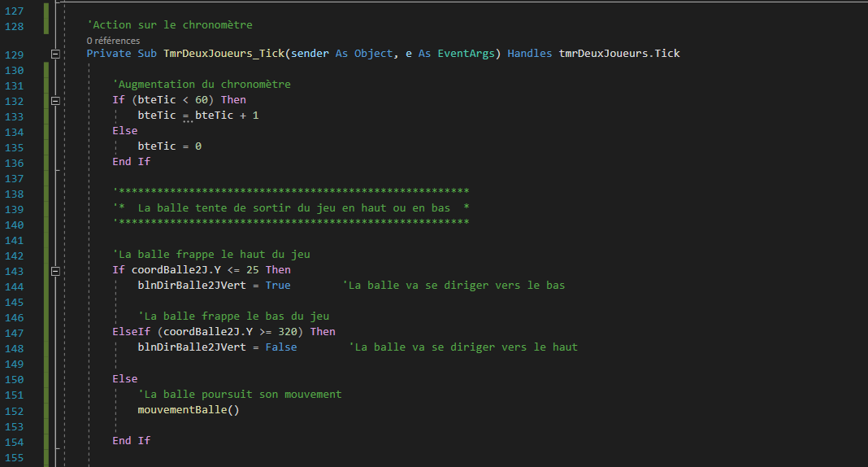The width and height of the screenshot is (868, 467).
Task: Click the End If on line 154
Action: [x=131, y=441]
